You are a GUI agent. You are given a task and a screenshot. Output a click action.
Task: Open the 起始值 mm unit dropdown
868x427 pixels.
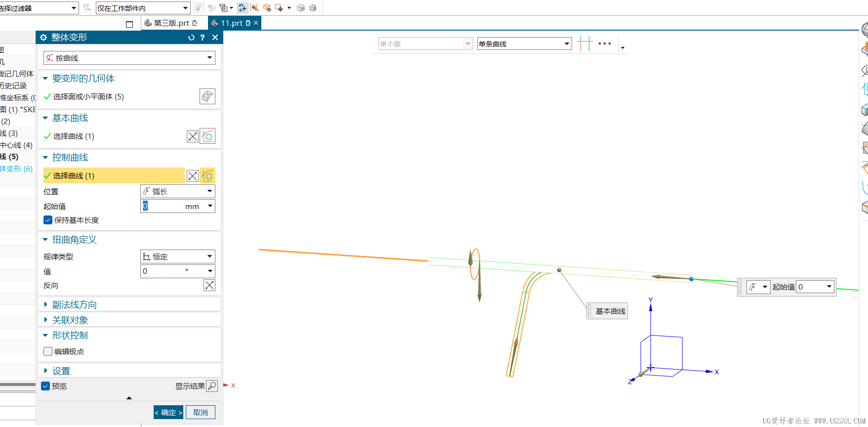pos(210,206)
